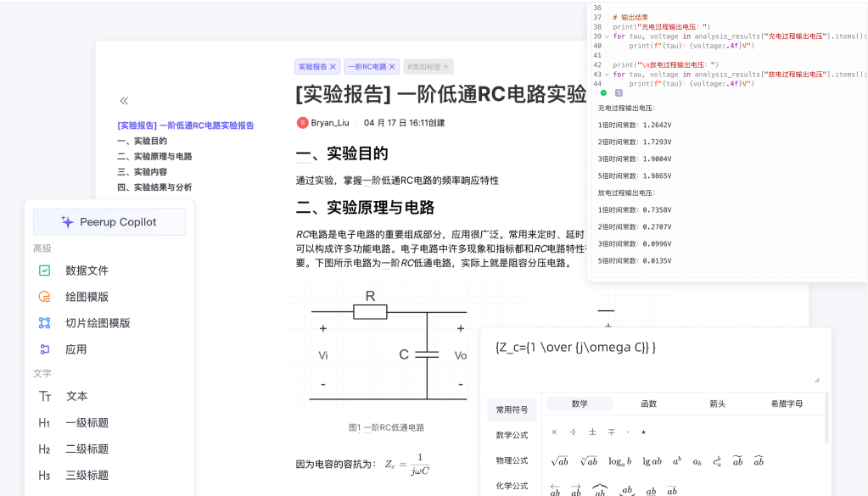Go to 三、实验内容 in the outline
Viewport: 868px width, 496px height.
[143, 172]
